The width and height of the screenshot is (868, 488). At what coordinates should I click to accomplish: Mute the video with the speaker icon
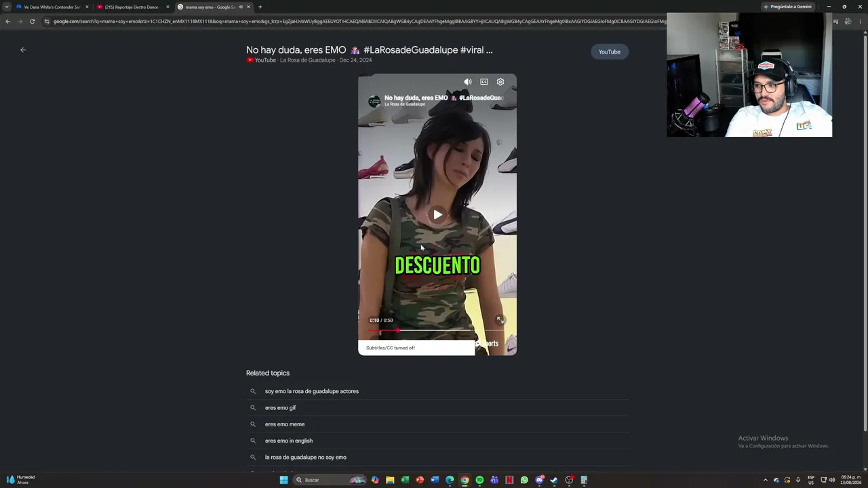[468, 82]
